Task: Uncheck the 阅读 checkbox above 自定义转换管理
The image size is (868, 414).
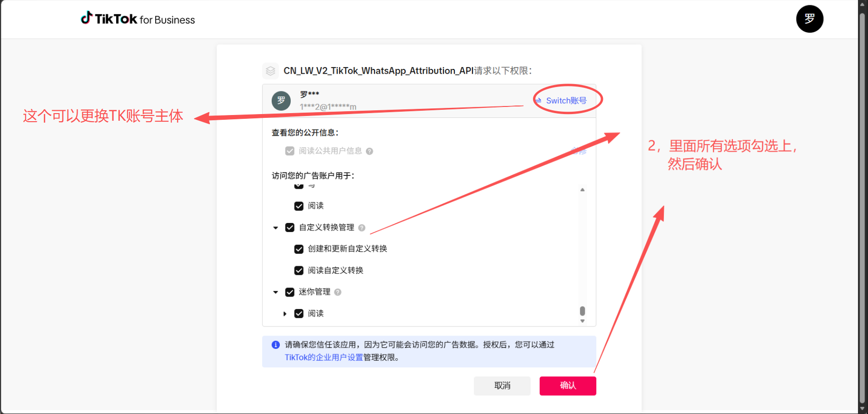Action: [299, 206]
